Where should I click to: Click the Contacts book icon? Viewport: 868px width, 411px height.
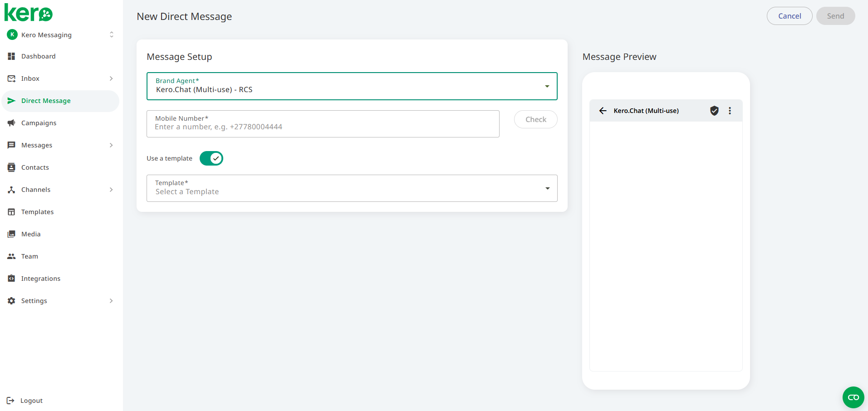pyautogui.click(x=11, y=167)
